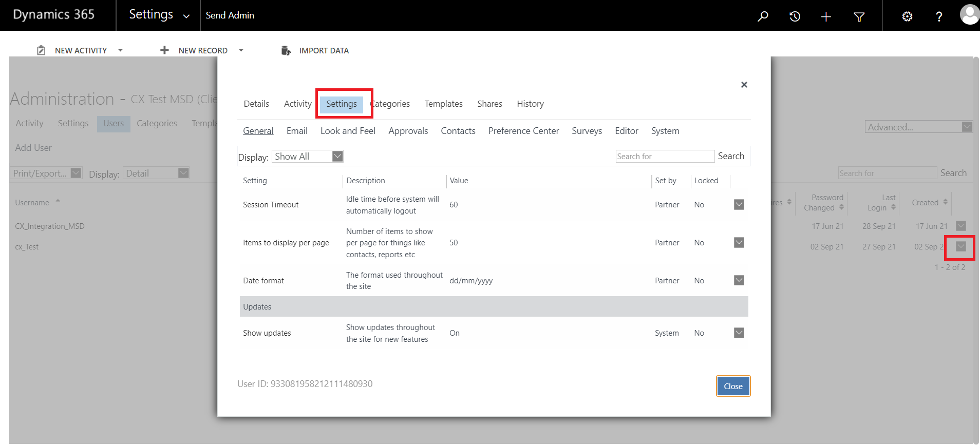Click the blue Close button
Screen dimensions: 980x445
733,386
